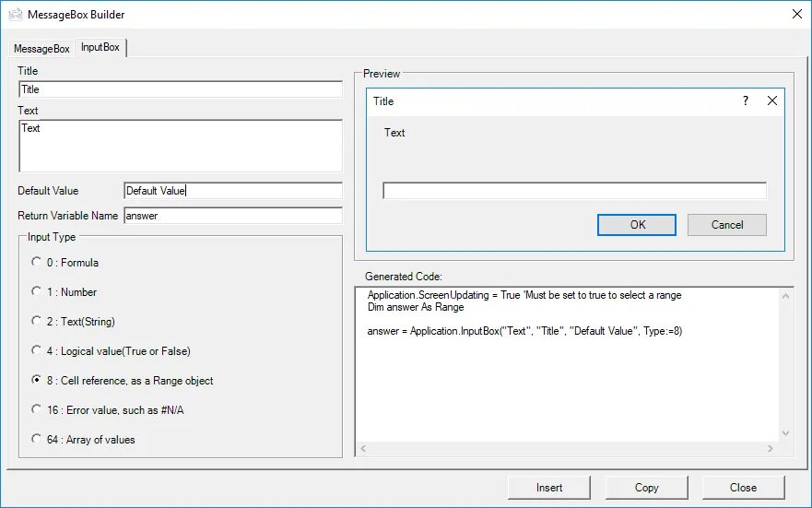Select input type 0 : Formula
Screen dimensions: 812x508
tap(65, 263)
